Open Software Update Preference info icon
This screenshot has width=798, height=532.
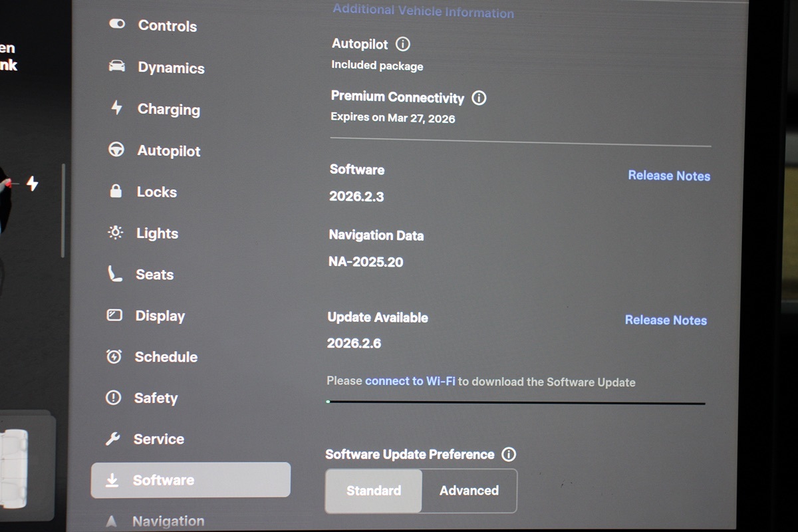[509, 454]
